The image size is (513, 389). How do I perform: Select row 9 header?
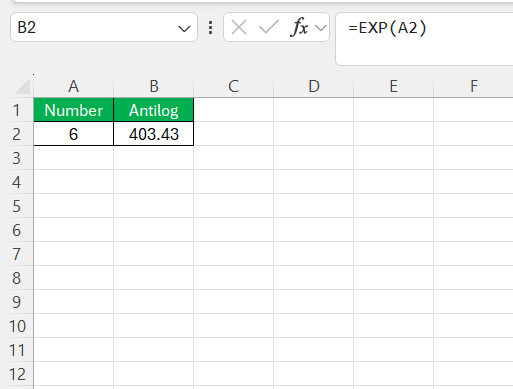17,302
